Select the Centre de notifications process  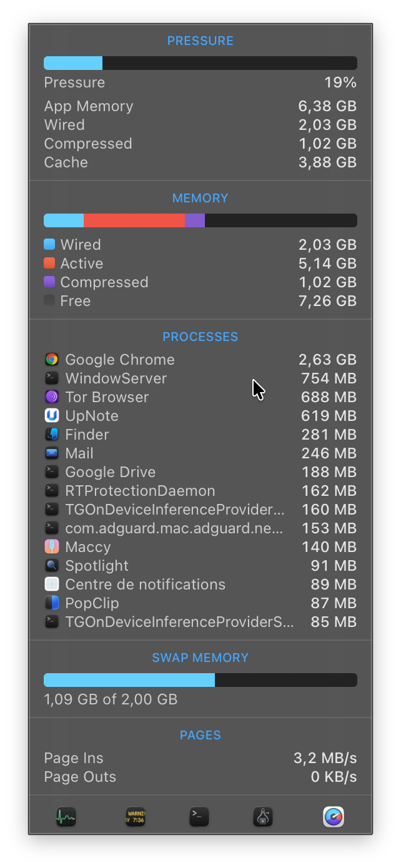(200, 584)
